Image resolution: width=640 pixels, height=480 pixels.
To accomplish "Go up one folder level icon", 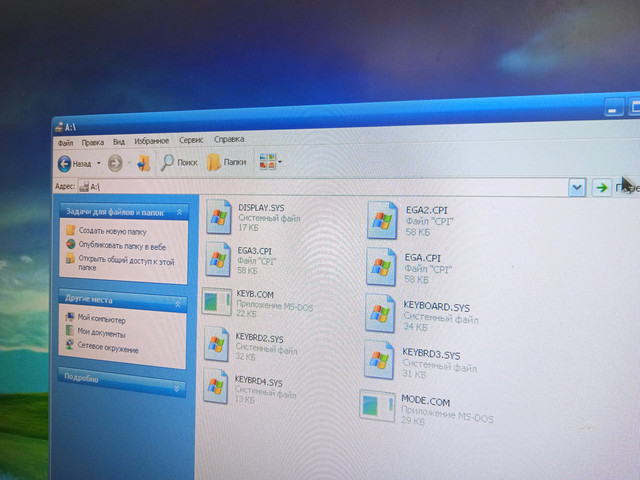I will 143,163.
